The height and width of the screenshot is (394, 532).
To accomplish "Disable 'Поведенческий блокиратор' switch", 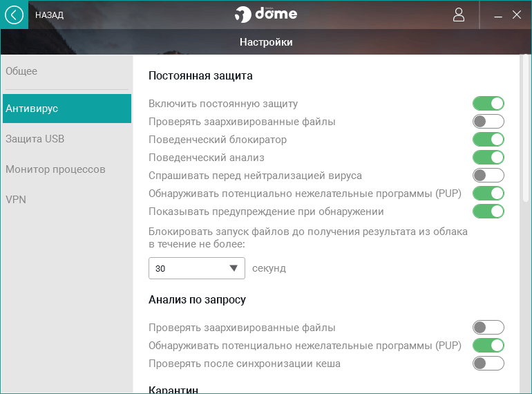I will [488, 140].
